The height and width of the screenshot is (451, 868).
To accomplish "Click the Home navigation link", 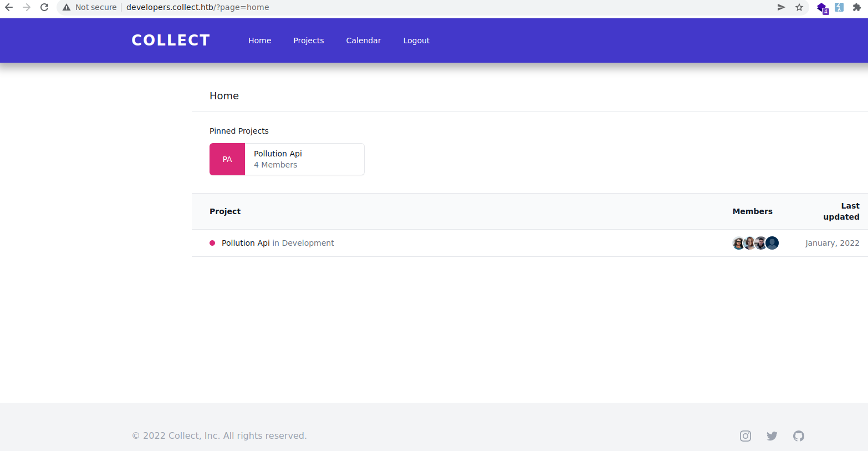I will pyautogui.click(x=259, y=40).
